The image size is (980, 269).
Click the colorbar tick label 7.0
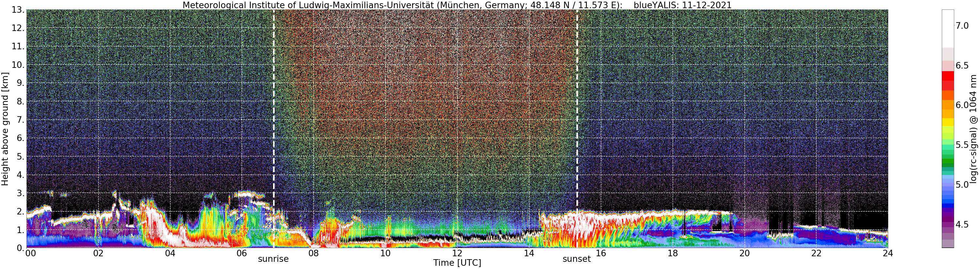(962, 26)
